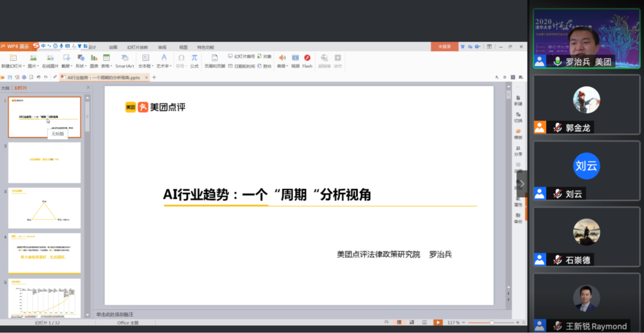Open the Special Features (特色功能) ribbon tab
The height and width of the screenshot is (333, 644).
pos(205,47)
